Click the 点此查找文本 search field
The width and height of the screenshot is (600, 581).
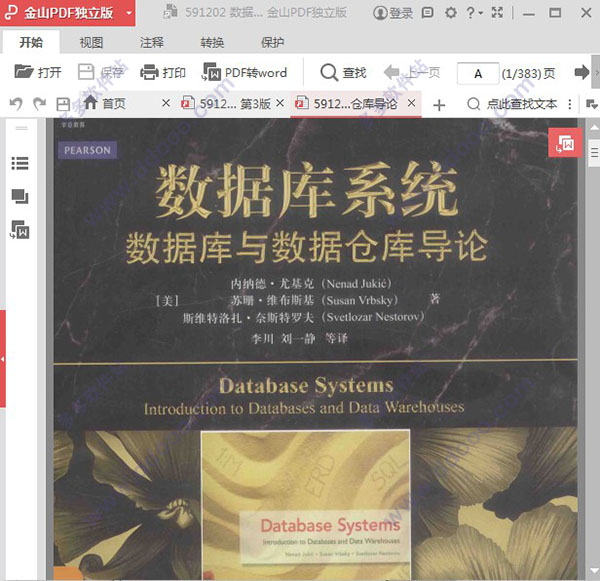click(512, 104)
